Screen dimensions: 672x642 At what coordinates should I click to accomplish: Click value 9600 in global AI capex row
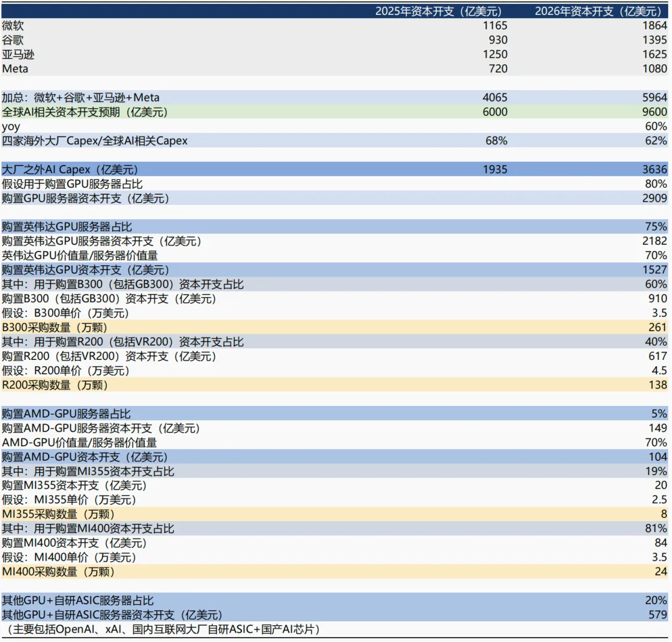(655, 112)
